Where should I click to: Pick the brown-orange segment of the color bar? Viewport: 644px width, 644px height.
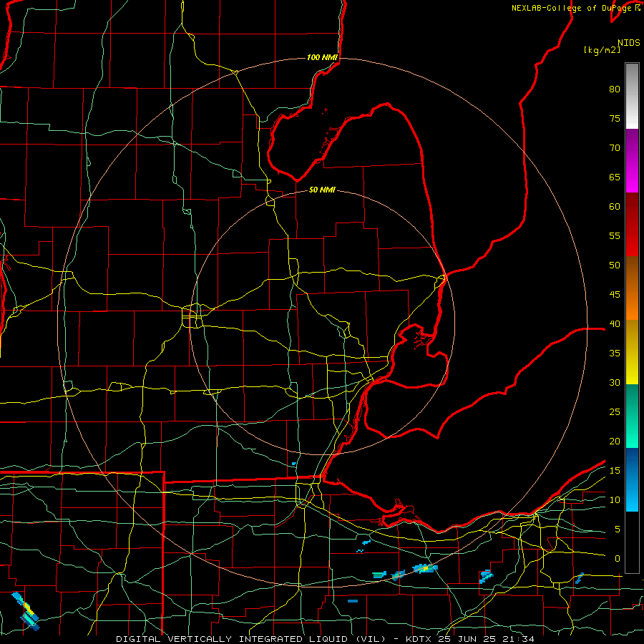point(632,288)
